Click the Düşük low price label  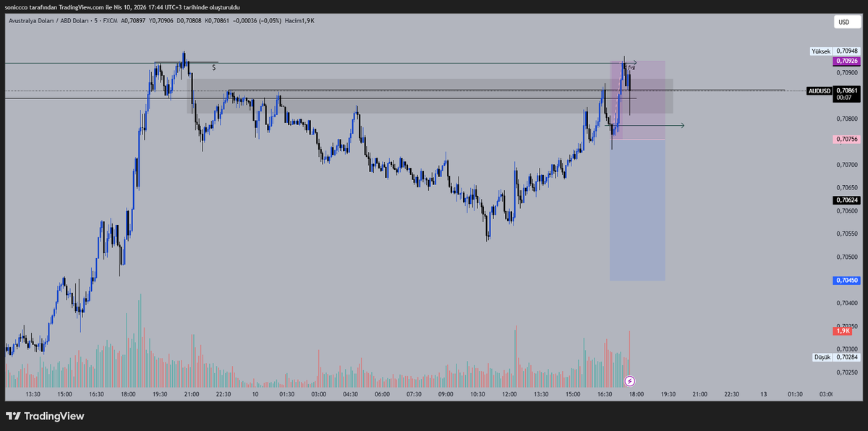821,357
